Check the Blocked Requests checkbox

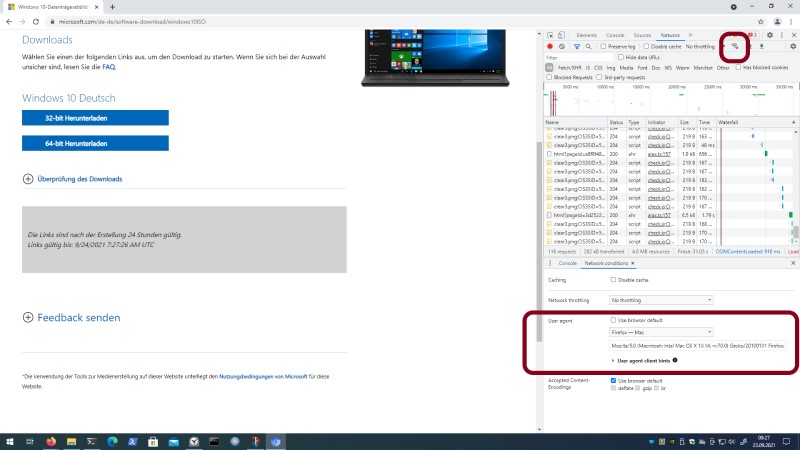tap(549, 78)
